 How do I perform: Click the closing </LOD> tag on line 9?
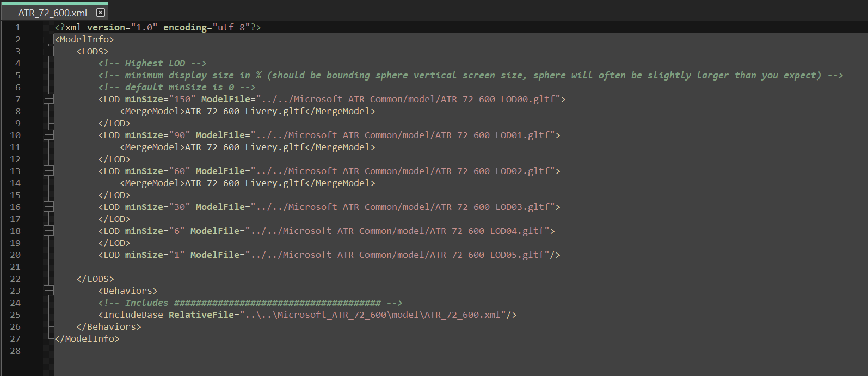(114, 123)
